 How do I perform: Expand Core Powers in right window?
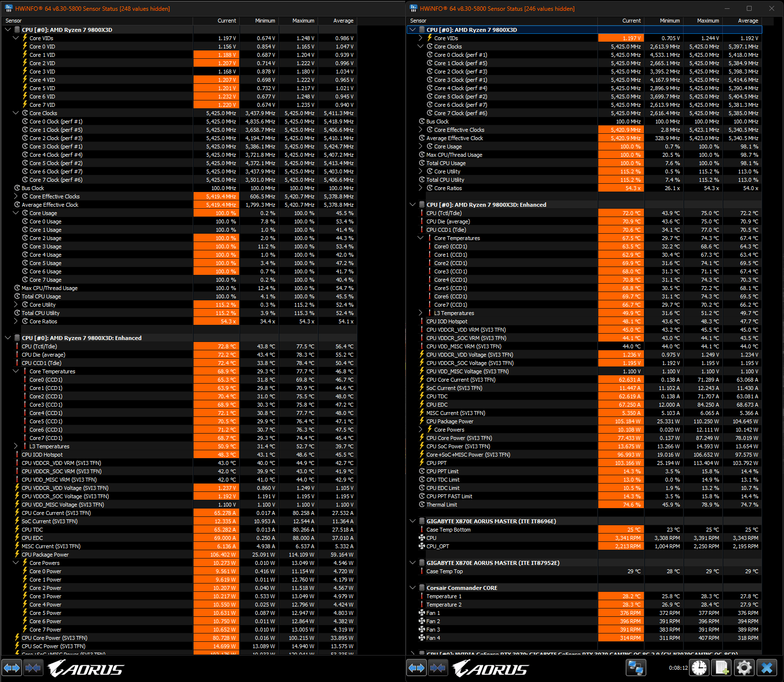420,430
